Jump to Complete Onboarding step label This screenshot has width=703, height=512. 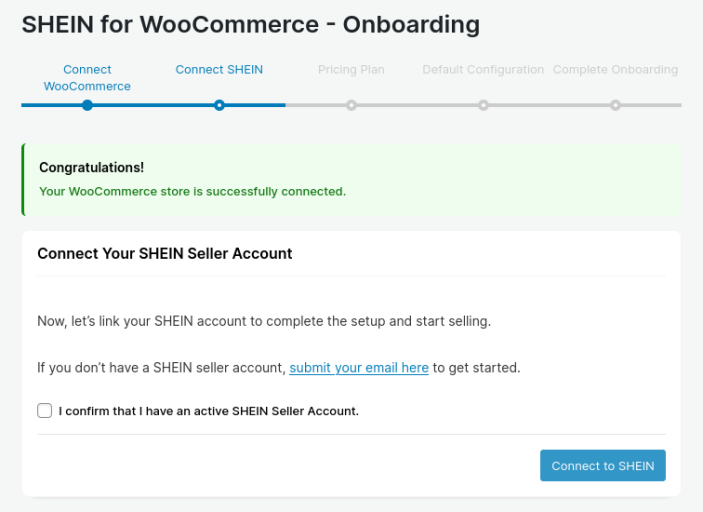click(x=615, y=70)
